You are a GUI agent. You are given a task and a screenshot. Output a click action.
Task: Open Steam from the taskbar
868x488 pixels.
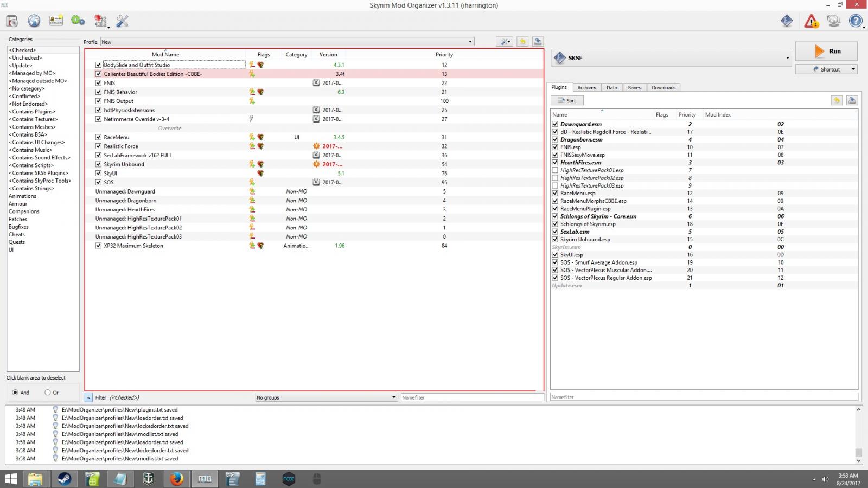(x=64, y=479)
